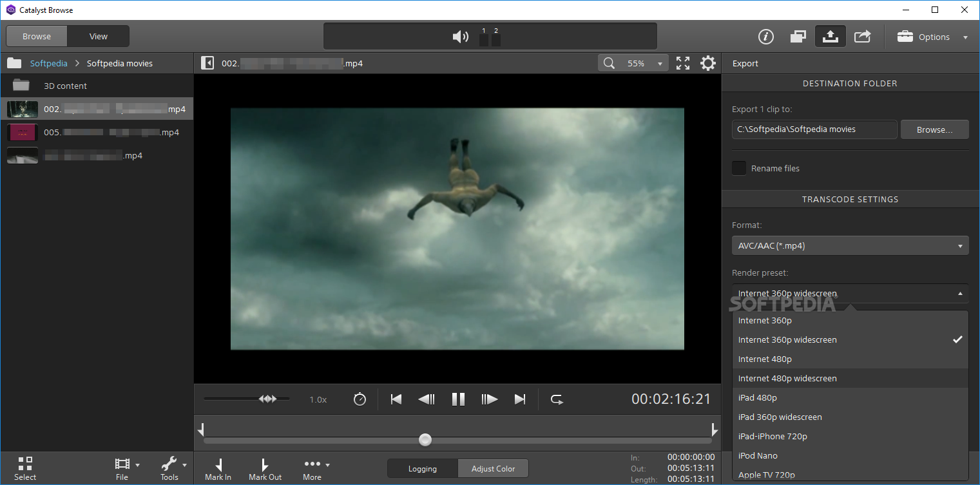Click Browse for destination folder
Viewport: 980px width, 485px height.
[x=934, y=129]
